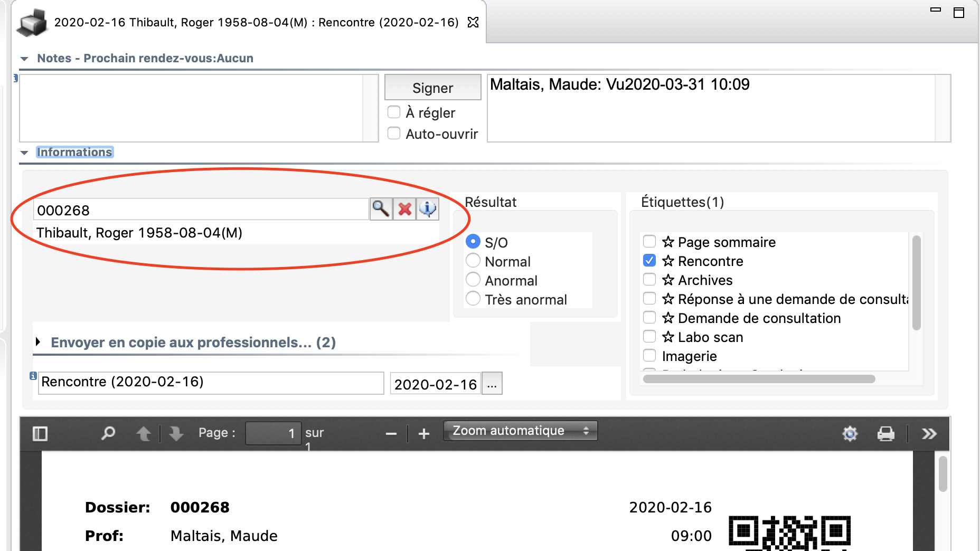The image size is (980, 551).
Task: Open the Zoom automatique dropdown
Action: (520, 431)
